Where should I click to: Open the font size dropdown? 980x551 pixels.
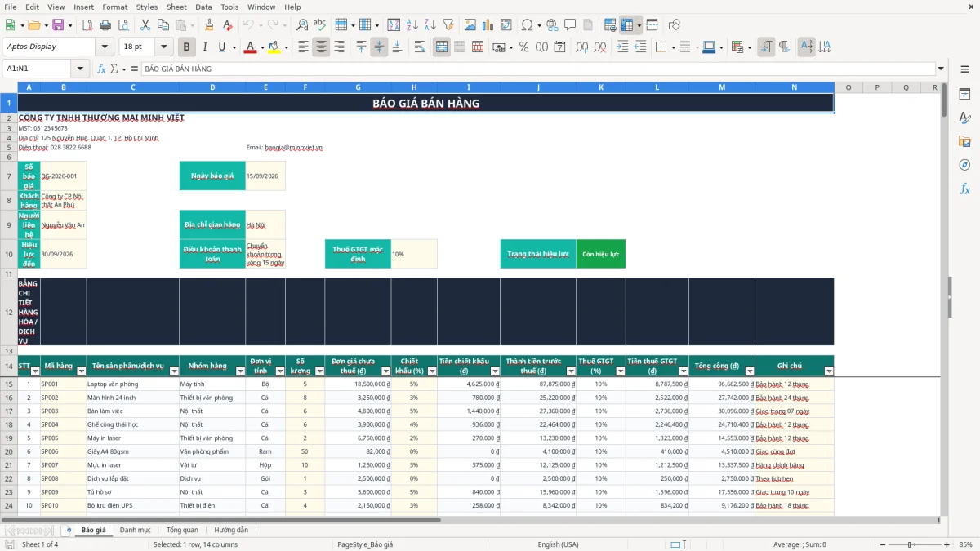click(164, 47)
